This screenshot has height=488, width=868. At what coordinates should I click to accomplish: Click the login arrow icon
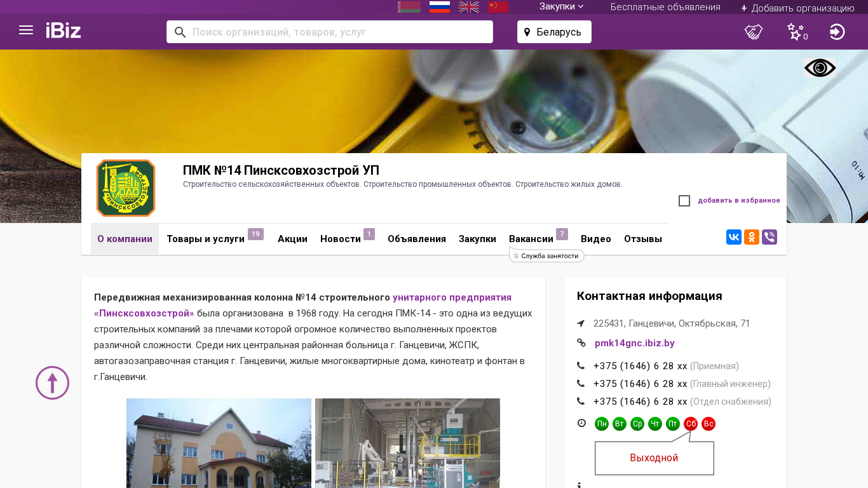tap(837, 32)
